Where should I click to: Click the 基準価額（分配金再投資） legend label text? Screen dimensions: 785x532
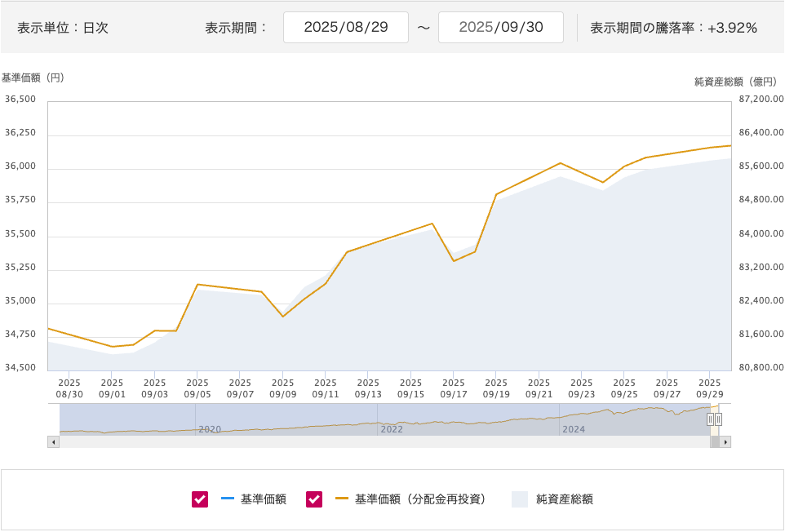point(420,499)
